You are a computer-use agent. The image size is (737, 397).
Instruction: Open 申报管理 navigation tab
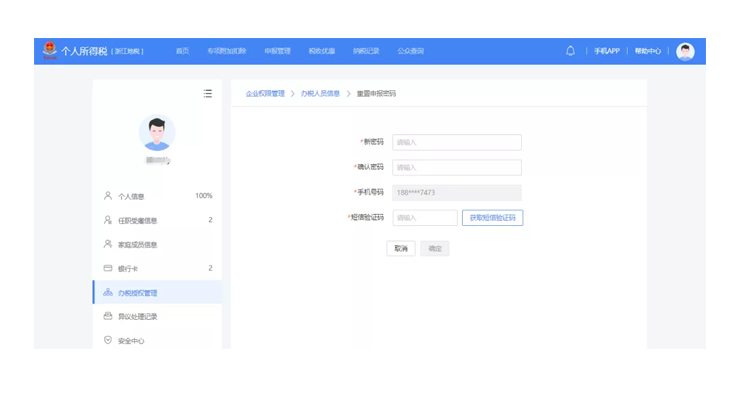[x=277, y=51]
